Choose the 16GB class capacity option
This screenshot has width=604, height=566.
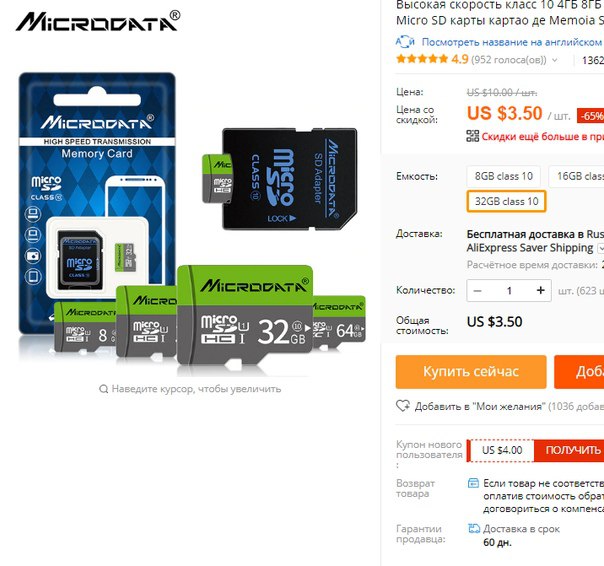click(577, 176)
